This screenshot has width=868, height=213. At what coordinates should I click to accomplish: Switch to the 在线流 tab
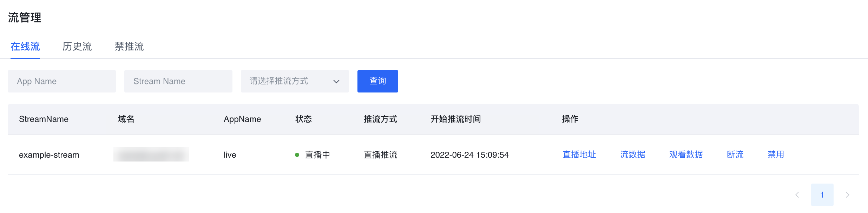[25, 46]
